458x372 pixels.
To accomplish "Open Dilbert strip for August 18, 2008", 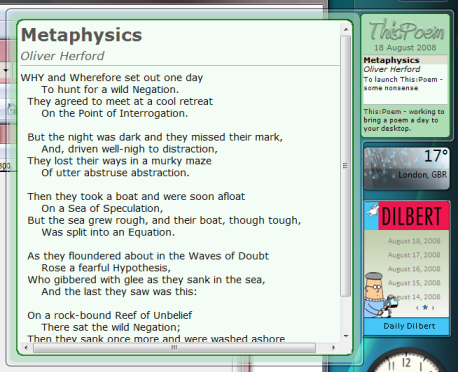I will pos(414,241).
